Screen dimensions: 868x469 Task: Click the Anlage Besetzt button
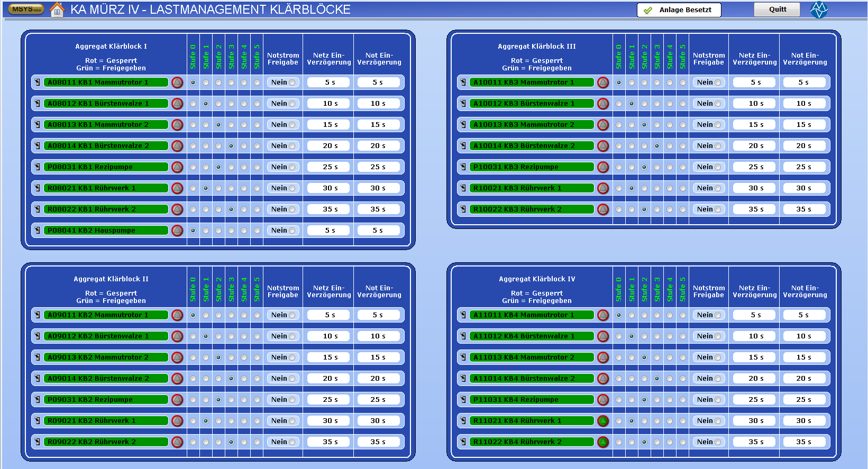(x=679, y=10)
